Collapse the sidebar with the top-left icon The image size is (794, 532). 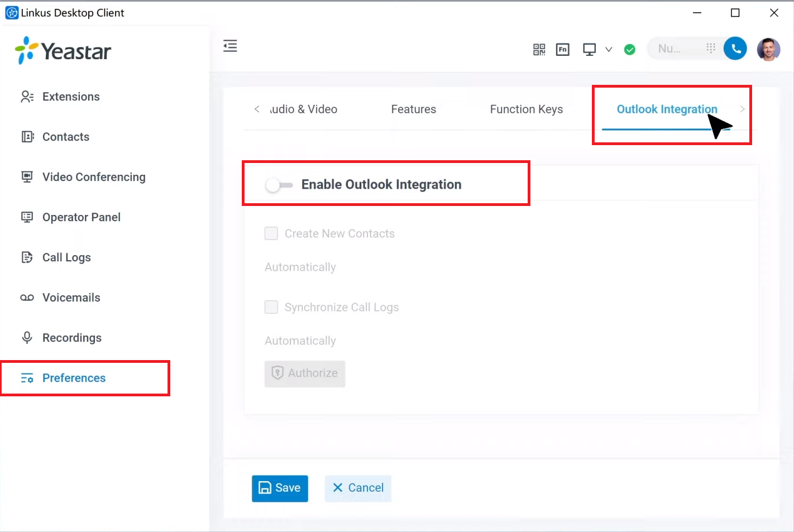click(x=230, y=46)
